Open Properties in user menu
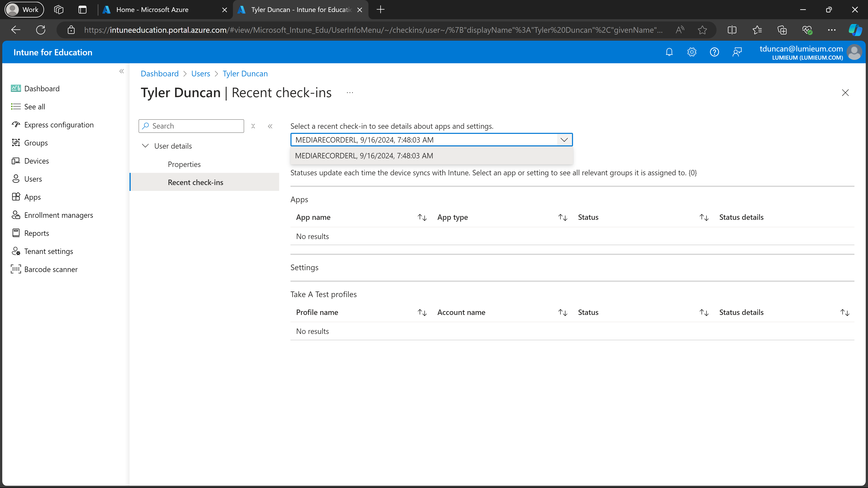The width and height of the screenshot is (868, 488). (184, 164)
